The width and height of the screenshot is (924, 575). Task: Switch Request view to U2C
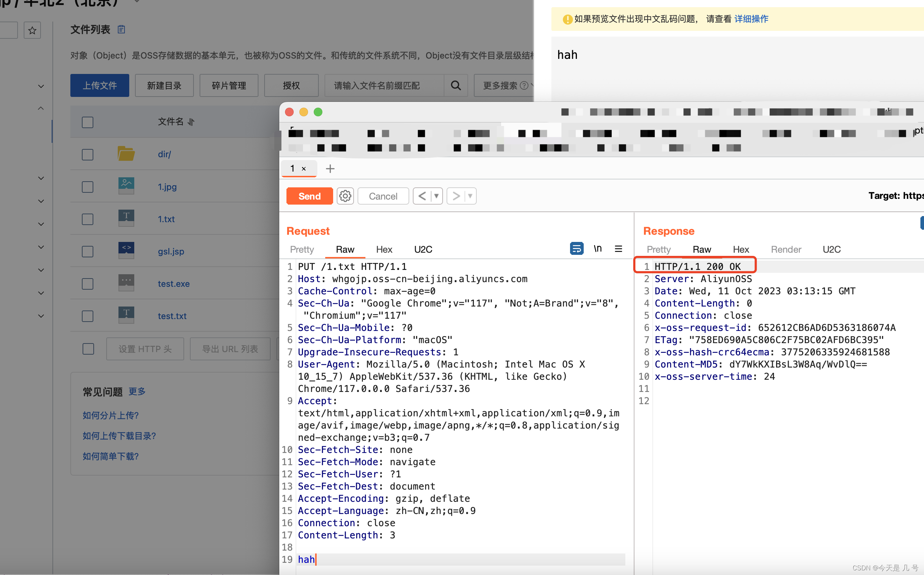(423, 249)
